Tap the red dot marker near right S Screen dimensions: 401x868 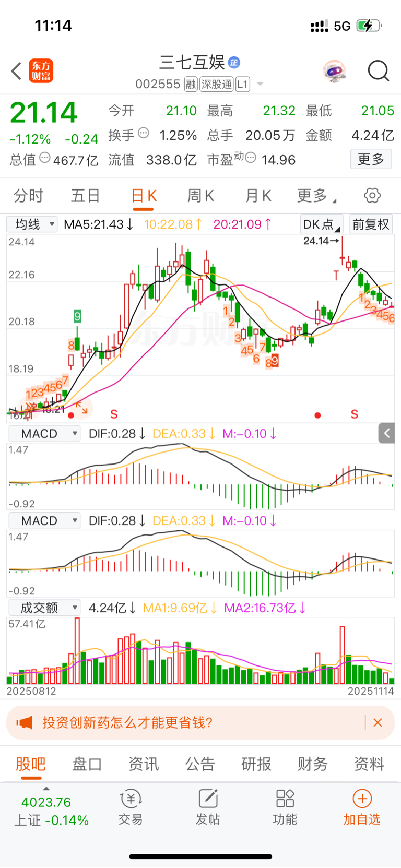tap(317, 415)
